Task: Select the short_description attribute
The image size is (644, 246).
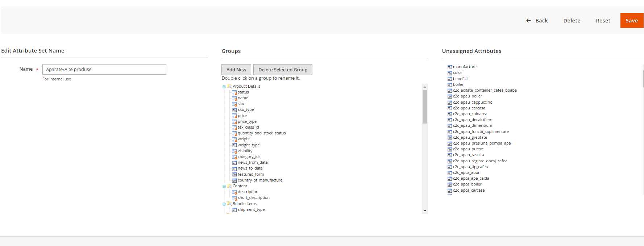Action: tap(254, 197)
